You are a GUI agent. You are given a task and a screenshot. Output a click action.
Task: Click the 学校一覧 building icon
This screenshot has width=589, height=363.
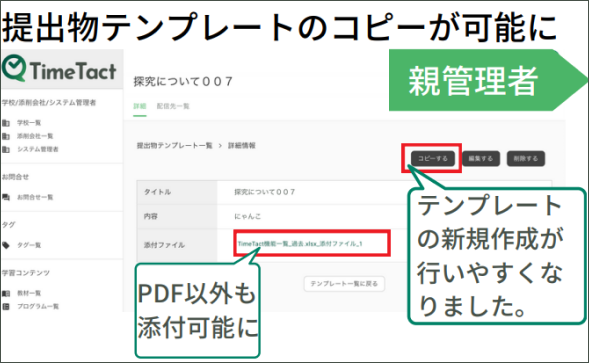click(x=6, y=123)
